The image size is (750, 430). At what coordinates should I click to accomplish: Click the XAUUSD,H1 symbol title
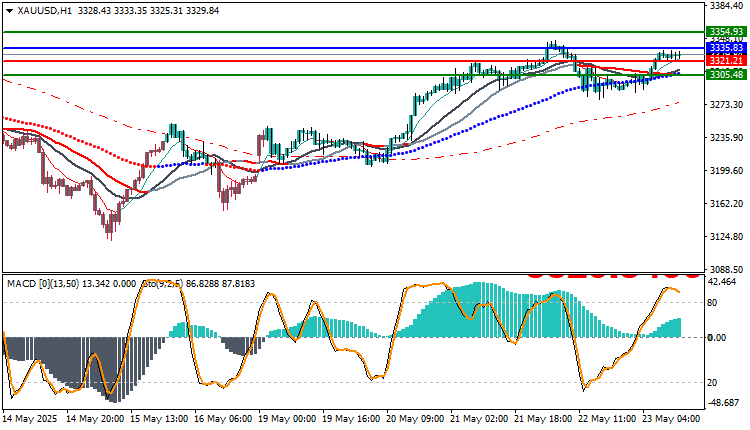(44, 11)
